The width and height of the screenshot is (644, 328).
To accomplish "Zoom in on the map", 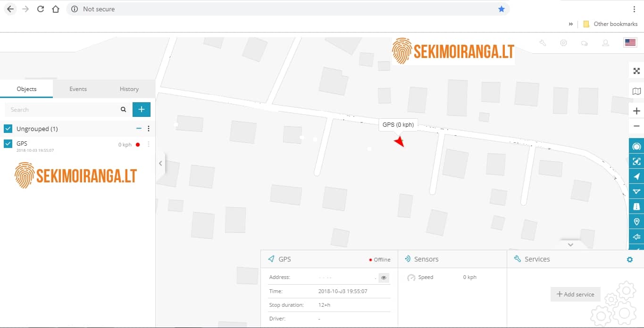I will point(636,111).
